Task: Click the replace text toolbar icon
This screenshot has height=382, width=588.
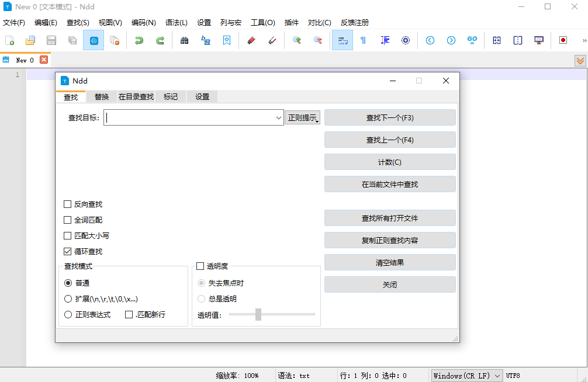Action: [x=206, y=40]
